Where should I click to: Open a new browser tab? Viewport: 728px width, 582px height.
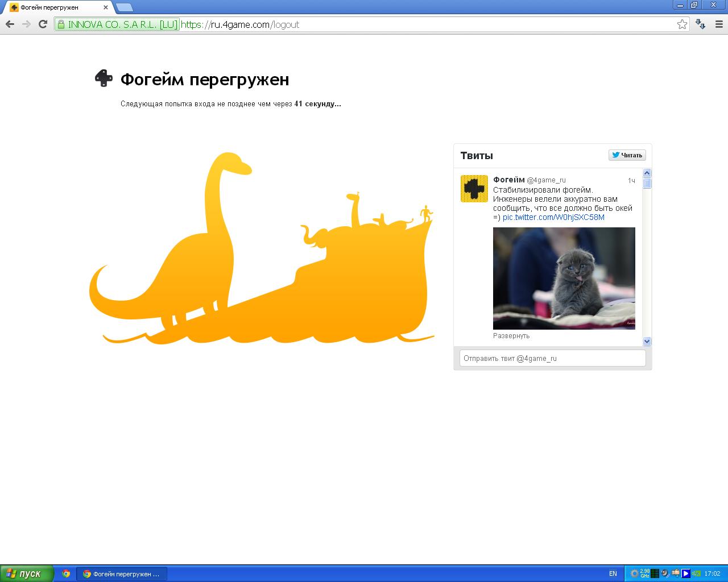tap(124, 7)
